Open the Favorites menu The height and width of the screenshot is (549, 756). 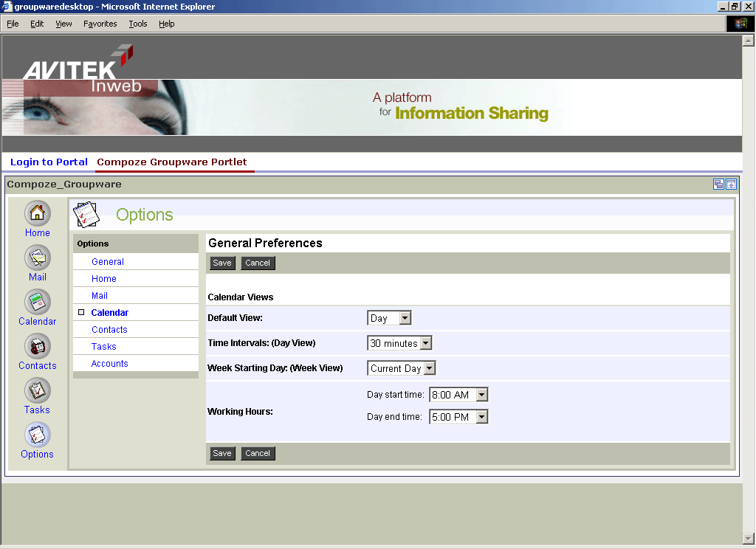[x=100, y=24]
